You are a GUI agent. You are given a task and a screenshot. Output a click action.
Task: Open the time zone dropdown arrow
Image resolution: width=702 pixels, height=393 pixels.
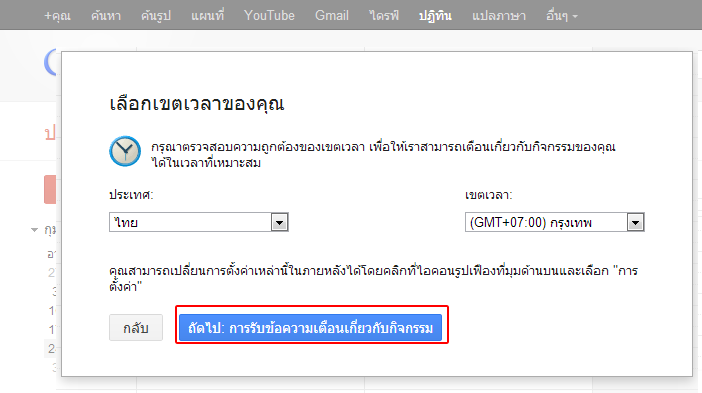(x=635, y=222)
